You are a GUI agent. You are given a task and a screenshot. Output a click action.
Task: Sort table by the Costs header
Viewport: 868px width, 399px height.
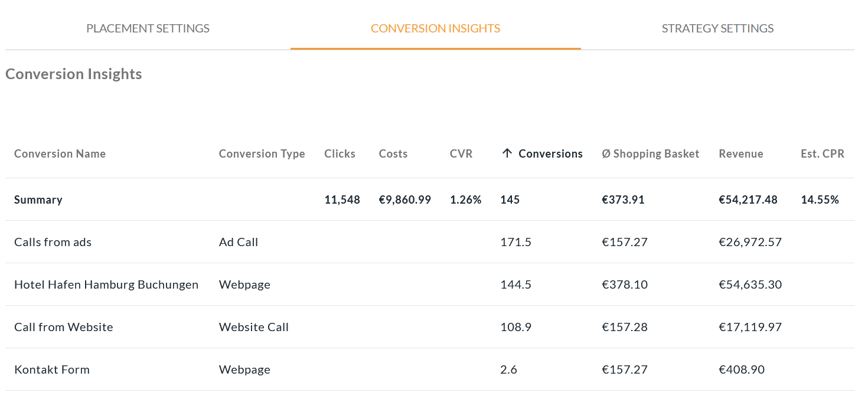[x=393, y=154]
